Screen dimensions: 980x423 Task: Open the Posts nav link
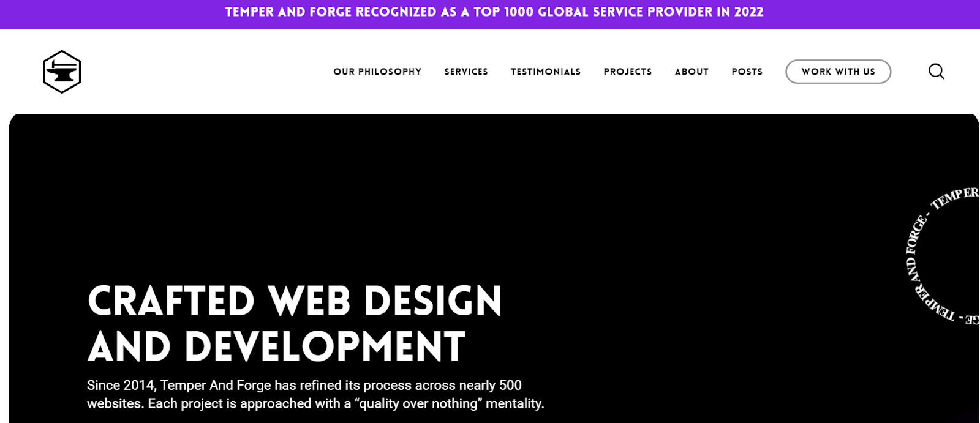point(747,72)
